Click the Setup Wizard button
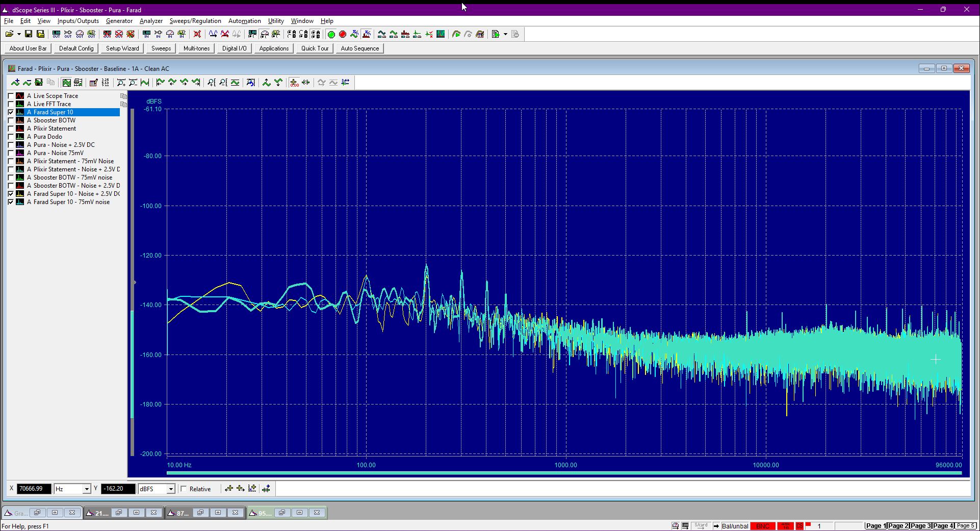 [x=122, y=48]
